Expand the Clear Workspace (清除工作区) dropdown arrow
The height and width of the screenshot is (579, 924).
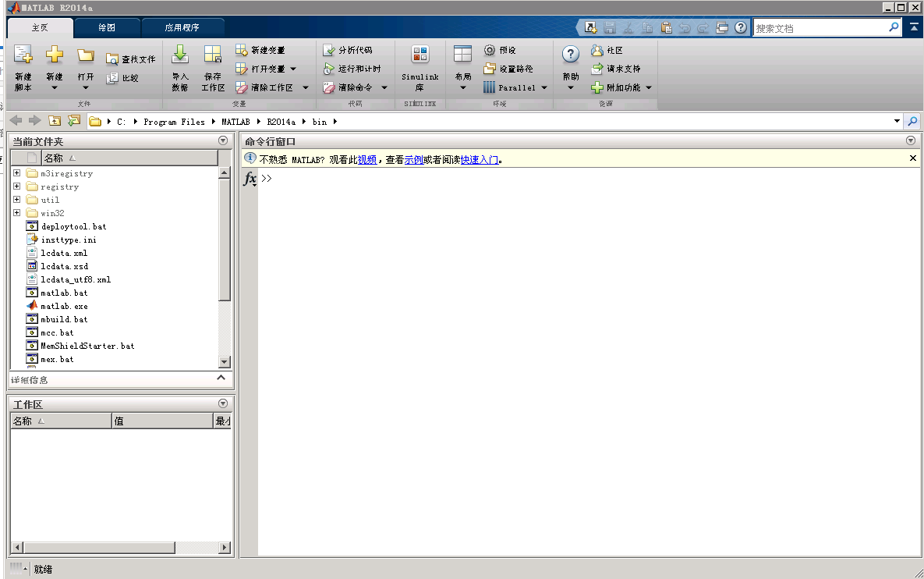(x=305, y=87)
